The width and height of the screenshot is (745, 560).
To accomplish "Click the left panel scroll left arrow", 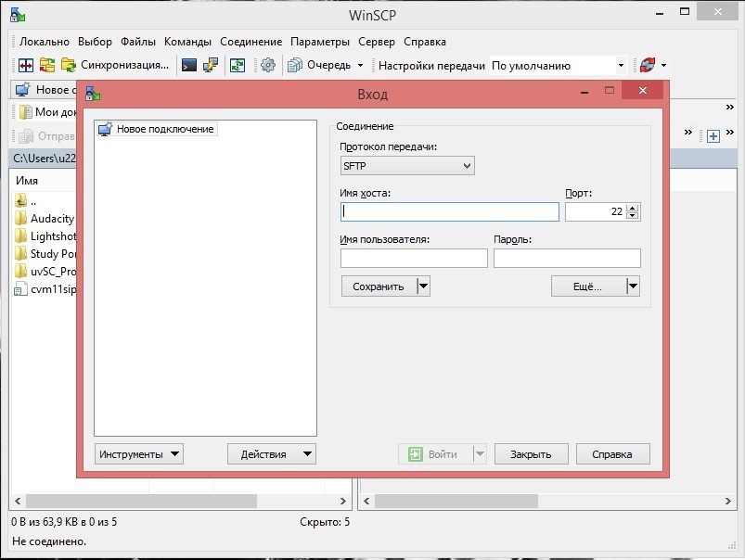I will coord(18,501).
